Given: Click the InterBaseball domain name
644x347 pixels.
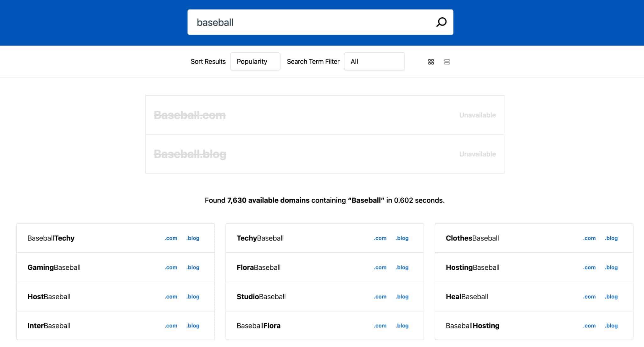Looking at the screenshot, I should click(x=49, y=326).
